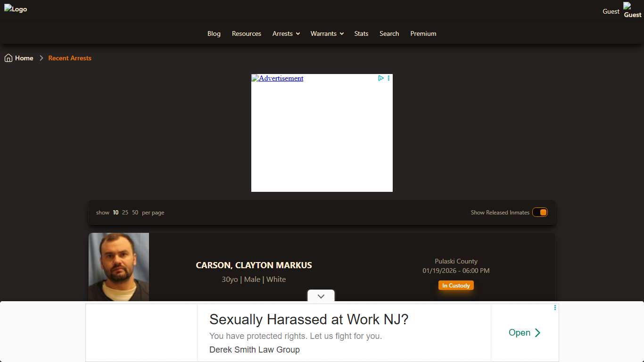Open the bottom banner ad's three-dot menu
The image size is (644, 362).
point(555,308)
